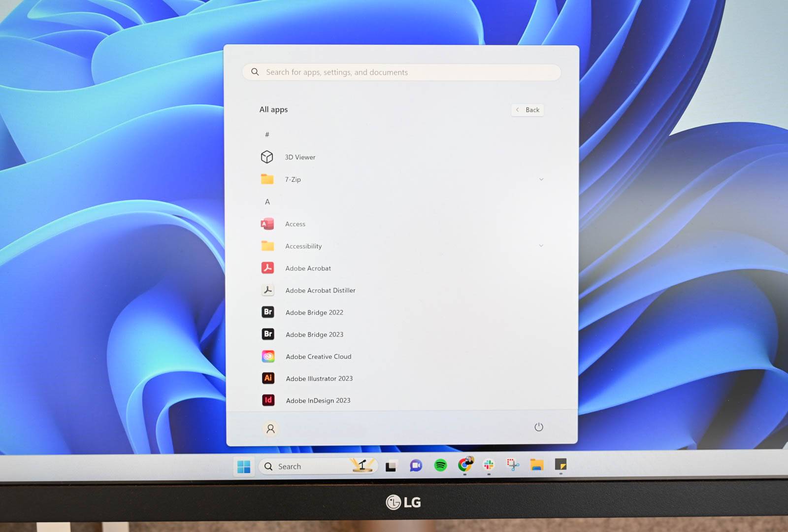788x532 pixels.
Task: Open 3D Viewer from the apps list
Action: 299,157
